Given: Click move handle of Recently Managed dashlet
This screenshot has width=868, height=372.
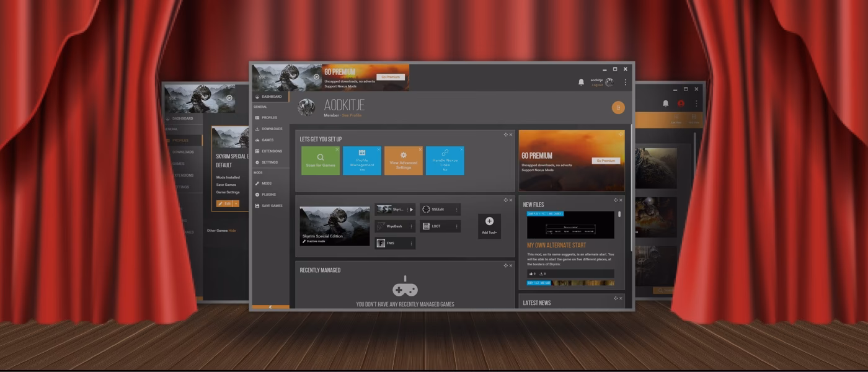Looking at the screenshot, I should (x=506, y=265).
